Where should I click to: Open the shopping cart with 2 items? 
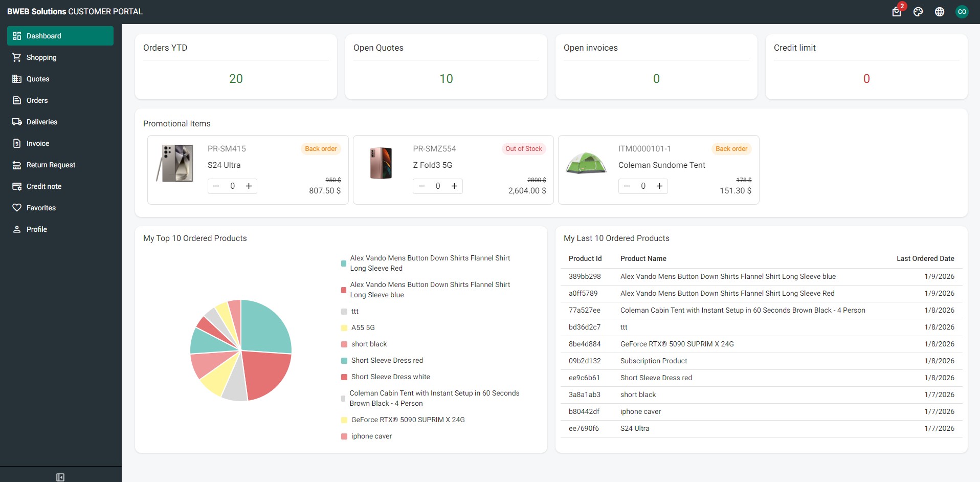point(896,11)
